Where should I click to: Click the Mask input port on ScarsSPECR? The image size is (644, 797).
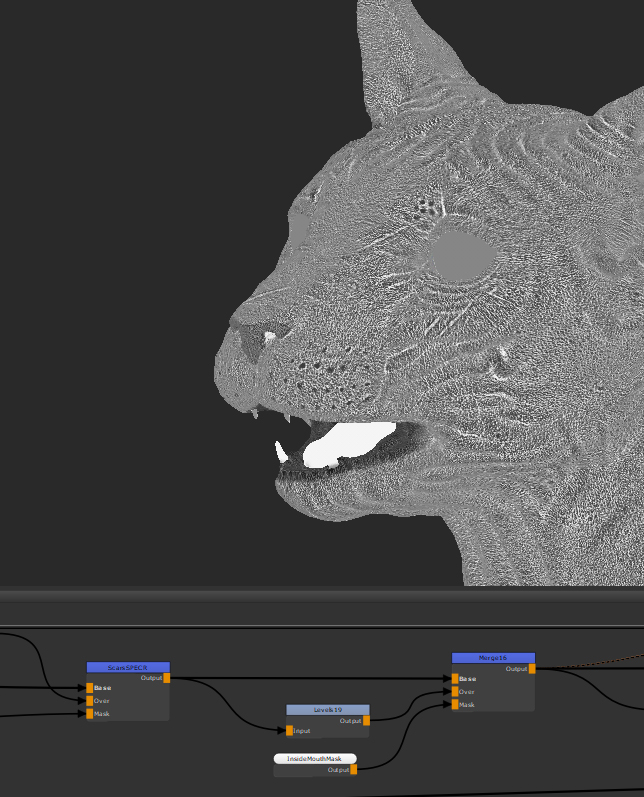90,714
